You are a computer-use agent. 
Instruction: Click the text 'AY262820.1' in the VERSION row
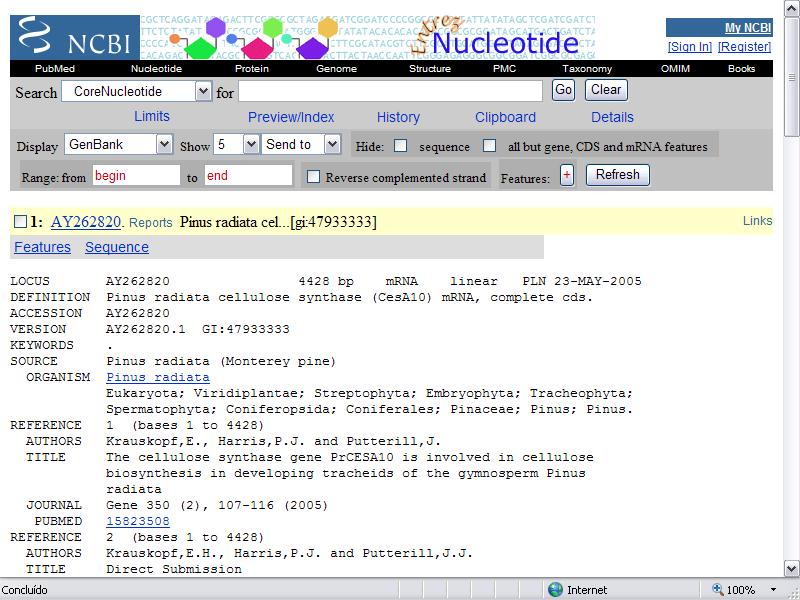coord(145,329)
